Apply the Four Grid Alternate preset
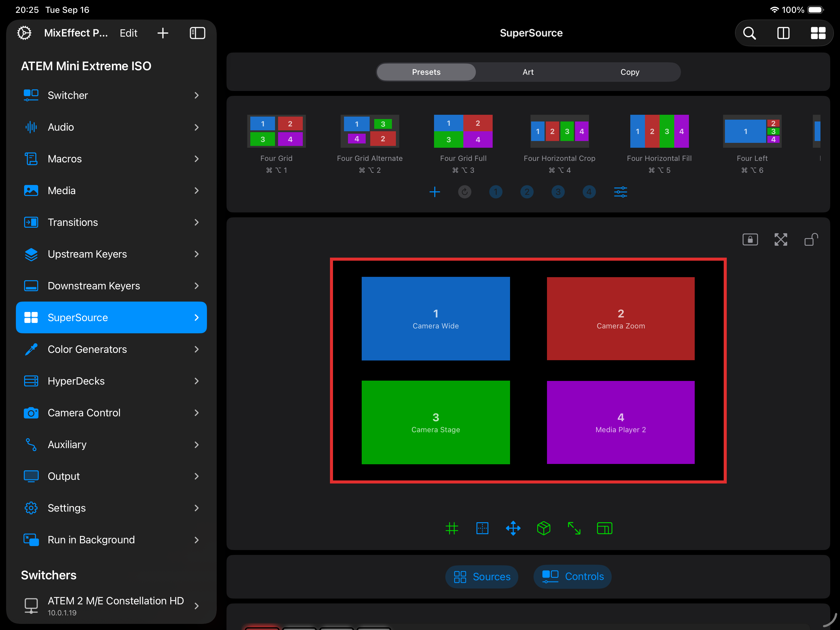This screenshot has height=630, width=840. pos(370,131)
